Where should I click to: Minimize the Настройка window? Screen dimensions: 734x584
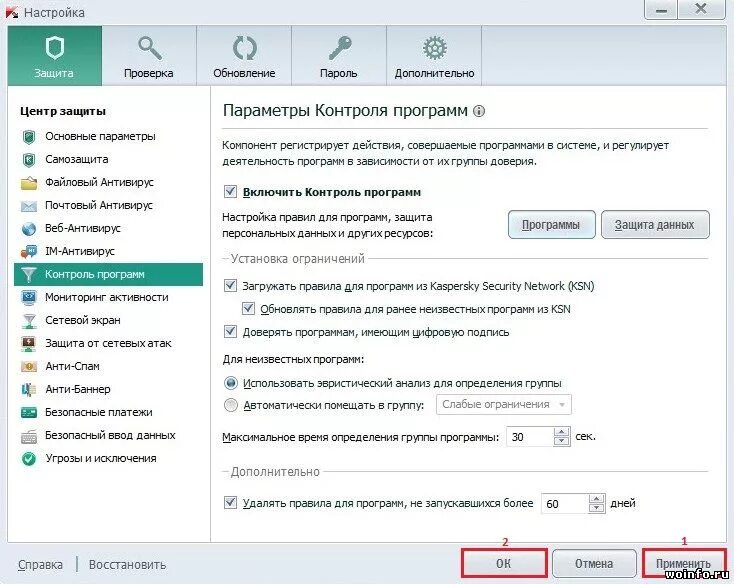click(661, 9)
